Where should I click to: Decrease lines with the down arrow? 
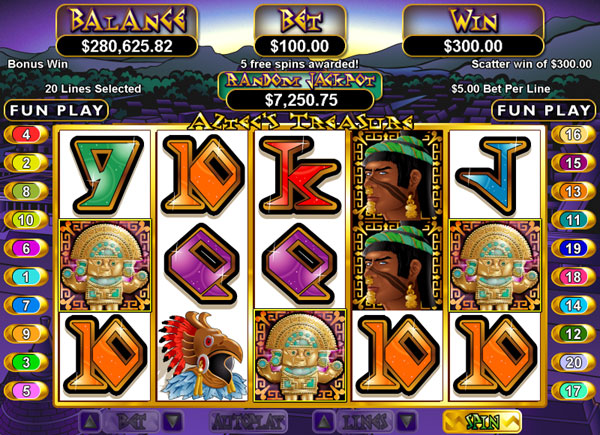[406, 422]
